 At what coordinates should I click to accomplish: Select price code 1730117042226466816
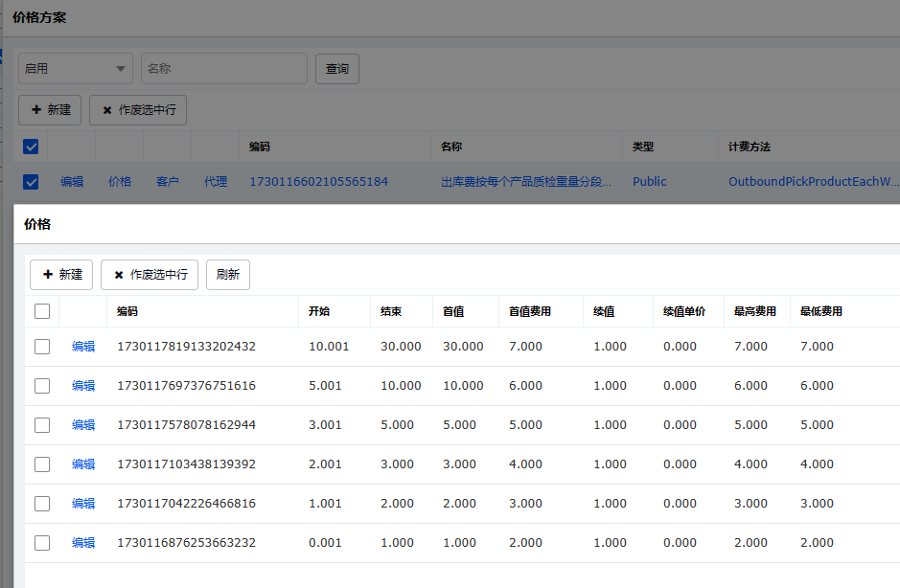(x=187, y=504)
